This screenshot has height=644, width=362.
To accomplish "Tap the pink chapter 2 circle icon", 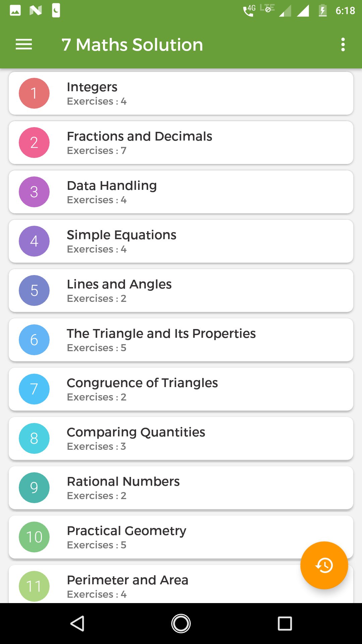I will 34,143.
